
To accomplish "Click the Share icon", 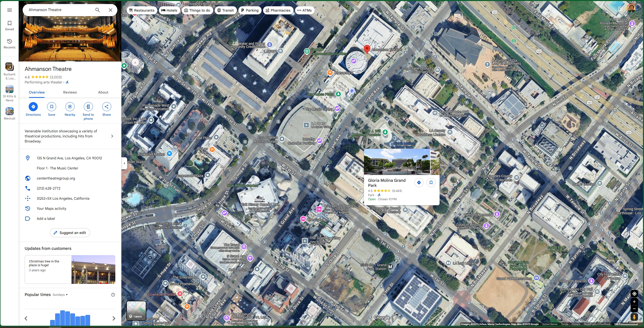I will 106,107.
